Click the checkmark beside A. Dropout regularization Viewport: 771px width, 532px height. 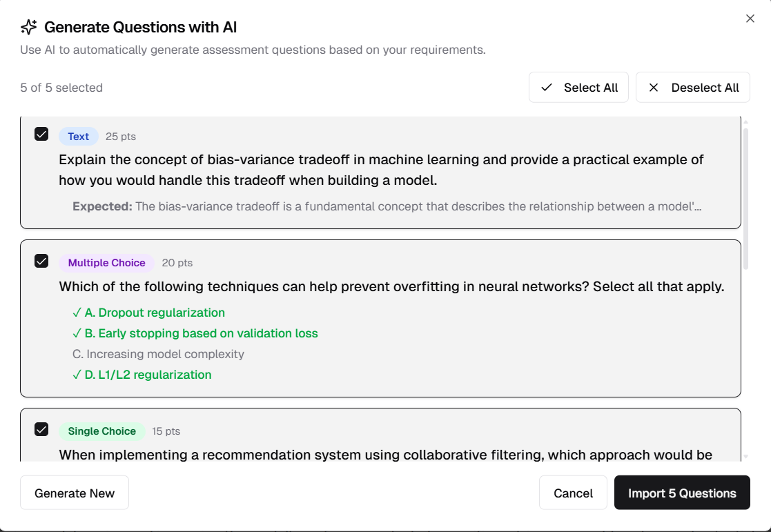[x=77, y=313]
